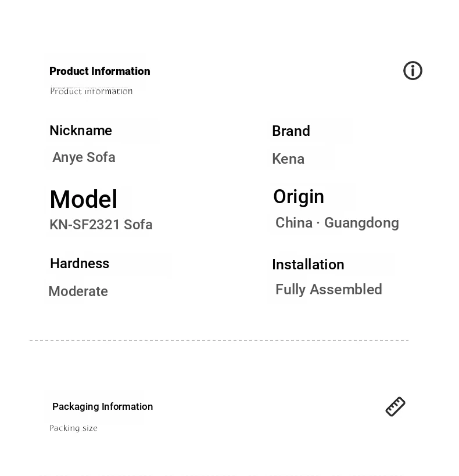Select the Kena brand value
The height and width of the screenshot is (476, 459).
click(x=288, y=159)
